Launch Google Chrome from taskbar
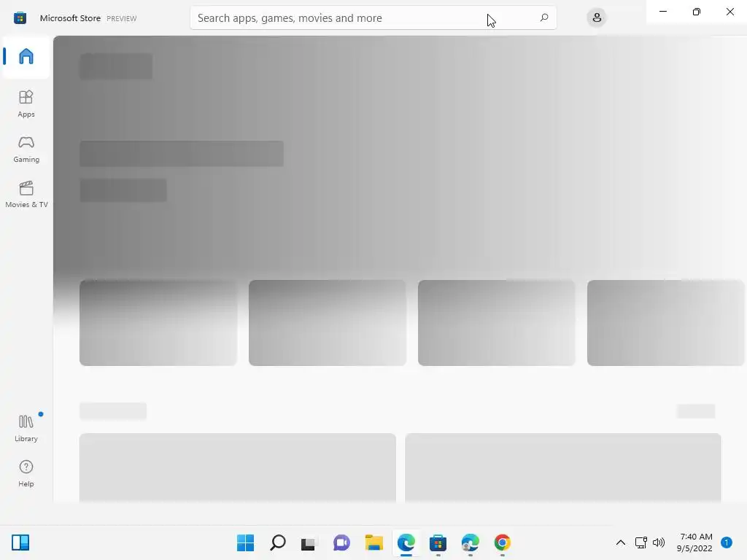 (502, 542)
